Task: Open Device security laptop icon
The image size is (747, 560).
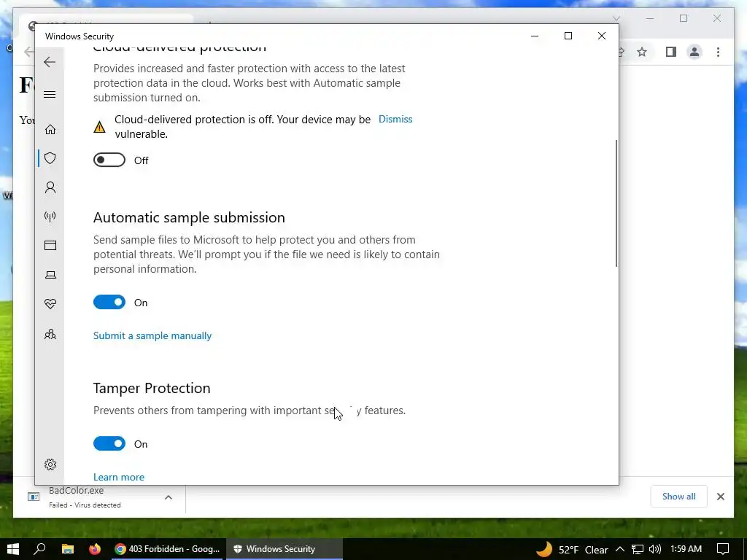Action: (50, 275)
